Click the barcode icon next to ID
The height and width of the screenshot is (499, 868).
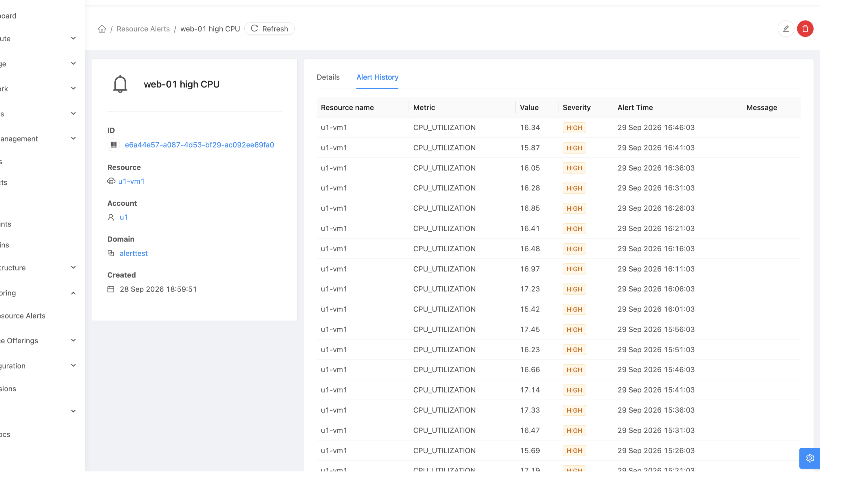[113, 145]
